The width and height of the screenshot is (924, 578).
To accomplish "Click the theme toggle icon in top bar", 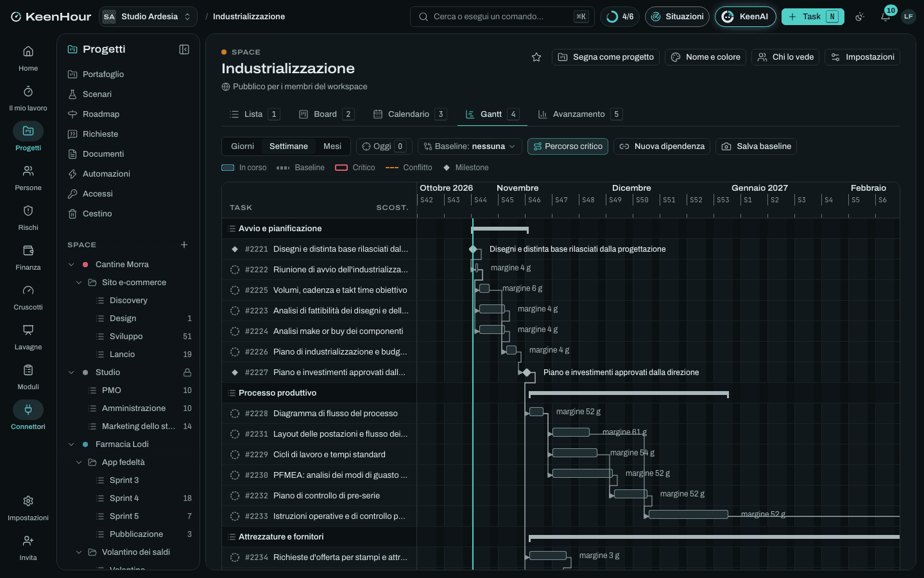I will click(x=860, y=17).
